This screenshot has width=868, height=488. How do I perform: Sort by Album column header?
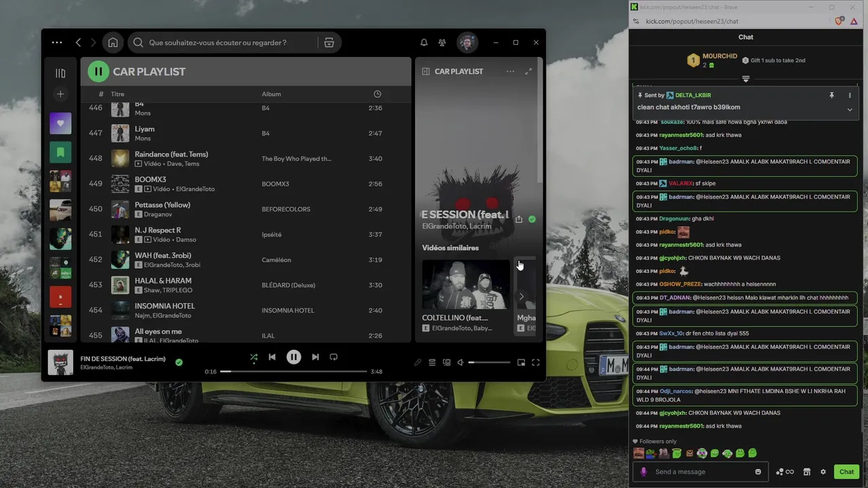click(271, 94)
